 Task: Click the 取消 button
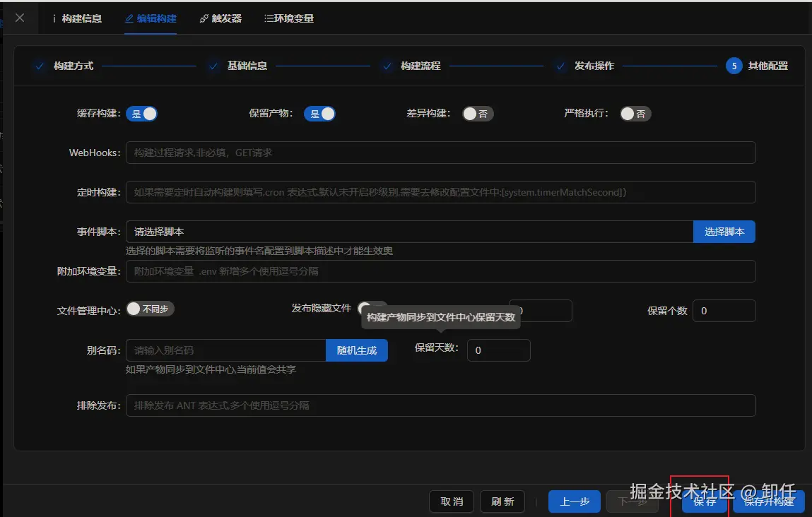click(452, 501)
